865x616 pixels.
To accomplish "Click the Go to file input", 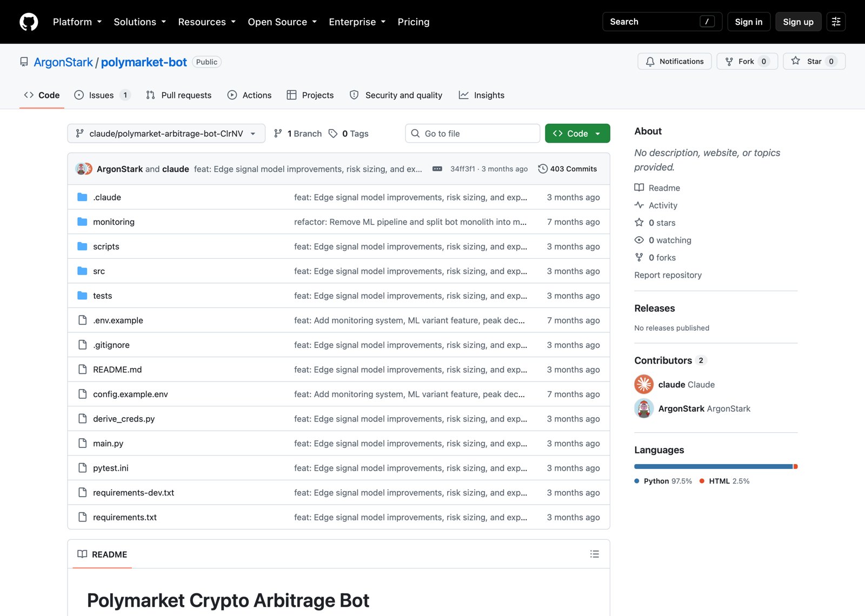I will [473, 133].
